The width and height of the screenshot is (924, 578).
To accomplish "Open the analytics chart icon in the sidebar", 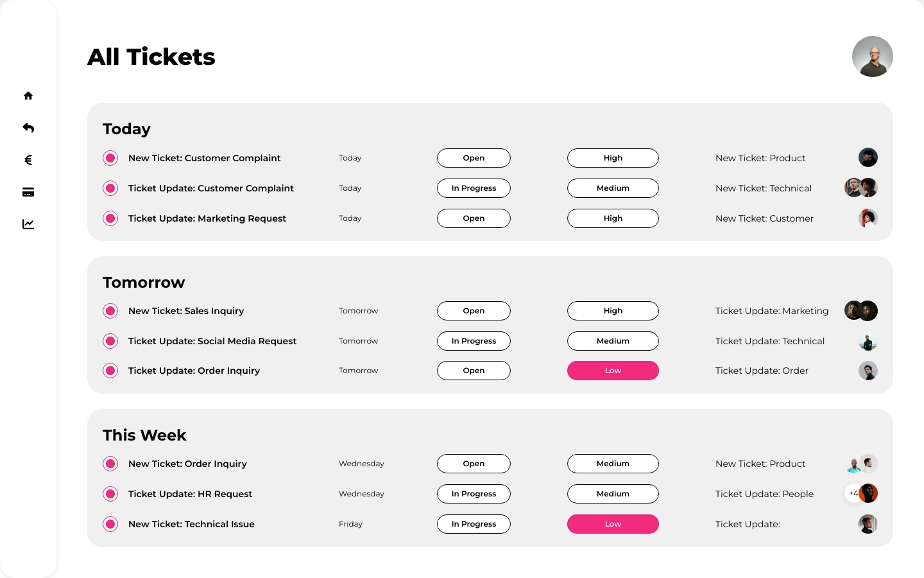I will click(x=28, y=223).
